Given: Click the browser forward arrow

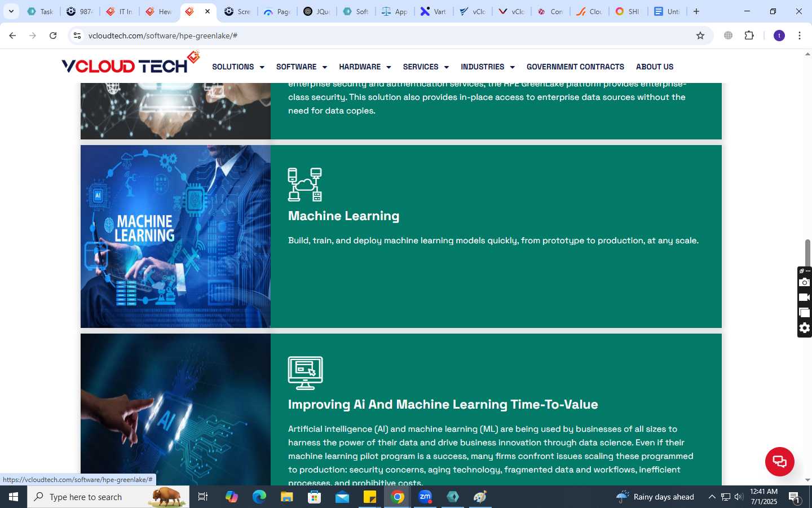Looking at the screenshot, I should (x=33, y=36).
